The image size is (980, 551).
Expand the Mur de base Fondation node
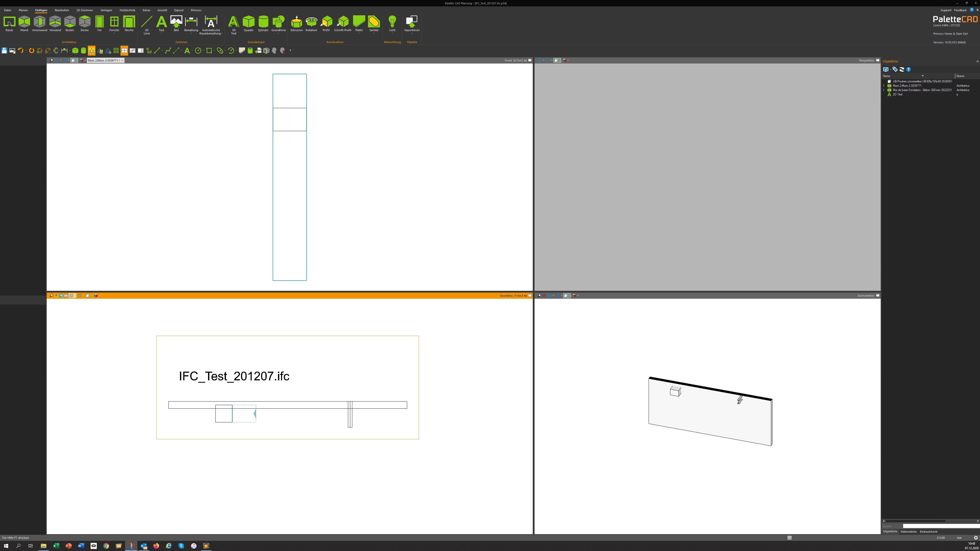(884, 90)
